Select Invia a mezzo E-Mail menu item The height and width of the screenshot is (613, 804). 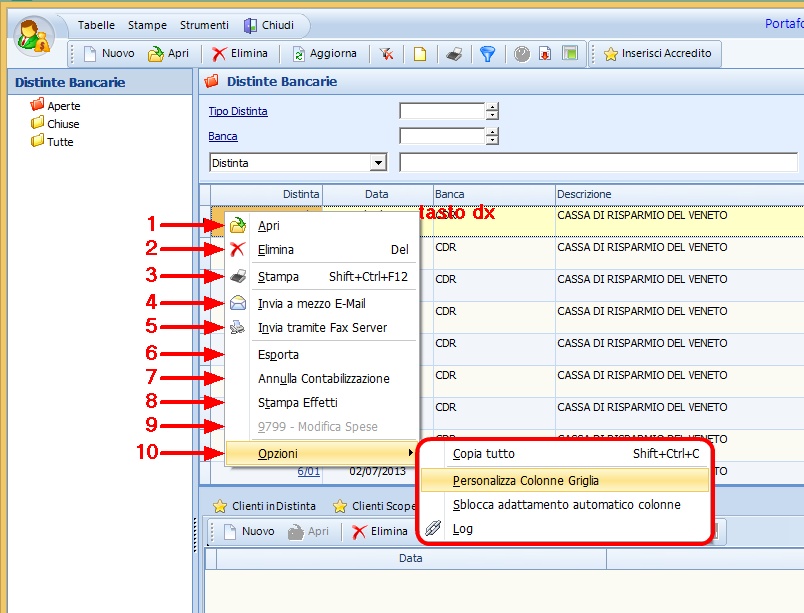pos(304,303)
